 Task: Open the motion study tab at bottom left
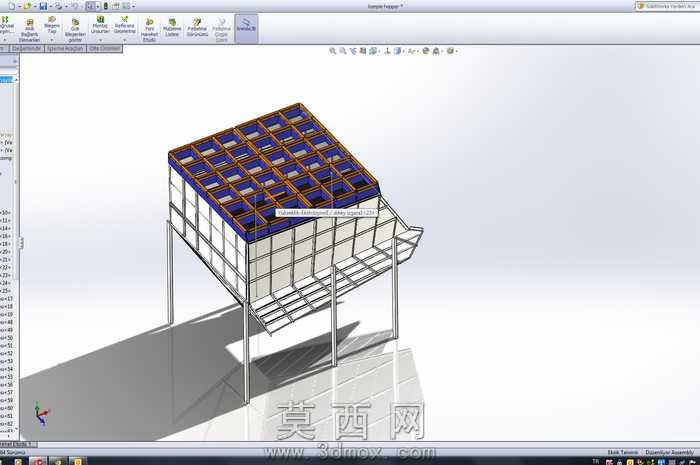click(18, 444)
